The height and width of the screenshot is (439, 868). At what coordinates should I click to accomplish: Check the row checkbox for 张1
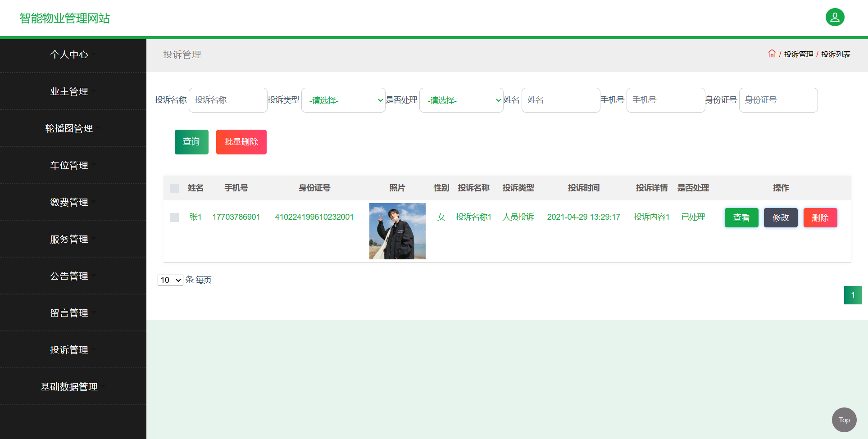(174, 217)
